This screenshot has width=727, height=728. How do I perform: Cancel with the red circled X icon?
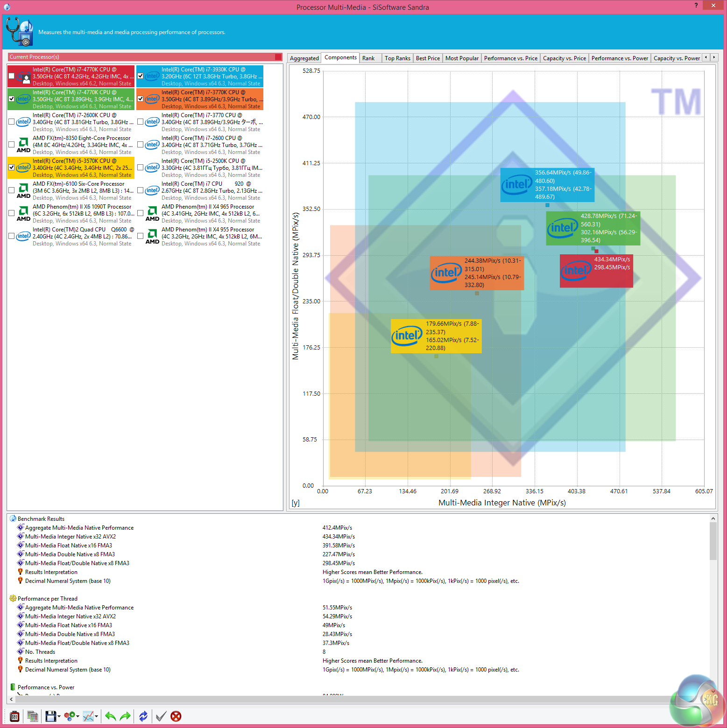pos(176,716)
